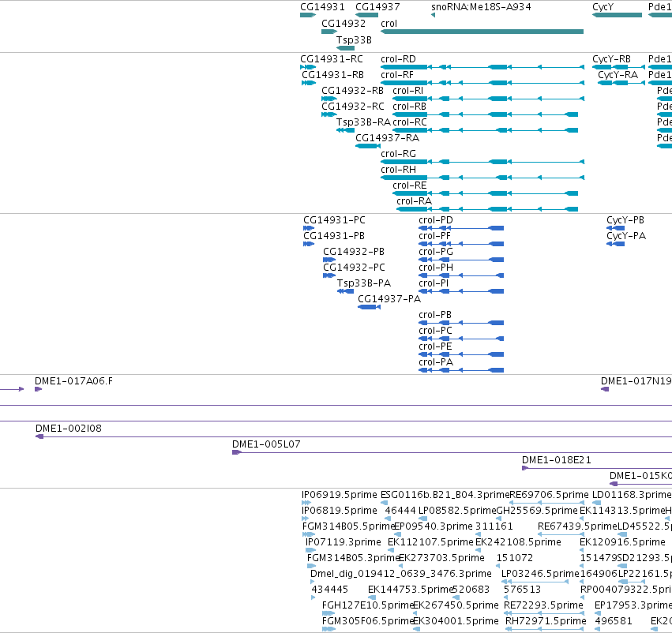Click the FGM305F06.5prime EST label
This screenshot has width=672, height=633.
[x=368, y=621]
